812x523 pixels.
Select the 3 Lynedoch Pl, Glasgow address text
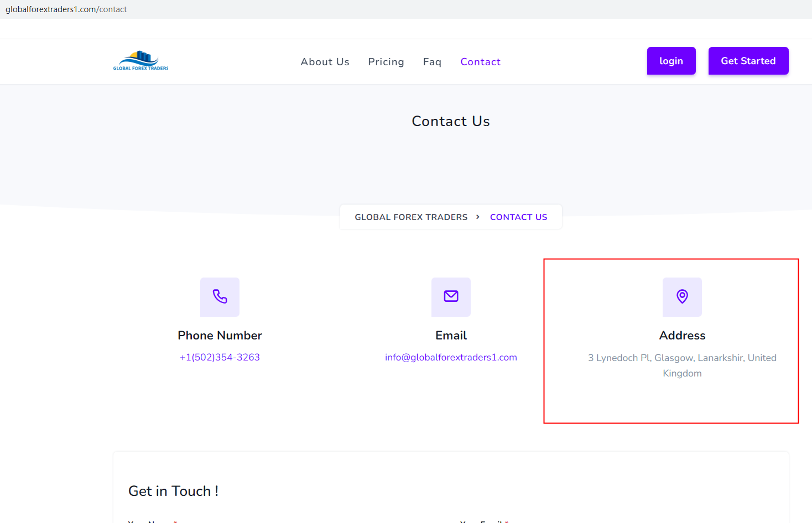pyautogui.click(x=682, y=365)
